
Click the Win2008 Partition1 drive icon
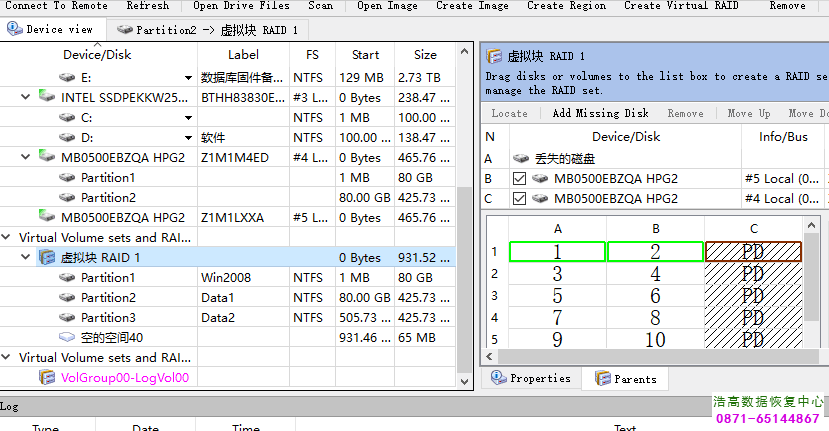coord(67,277)
